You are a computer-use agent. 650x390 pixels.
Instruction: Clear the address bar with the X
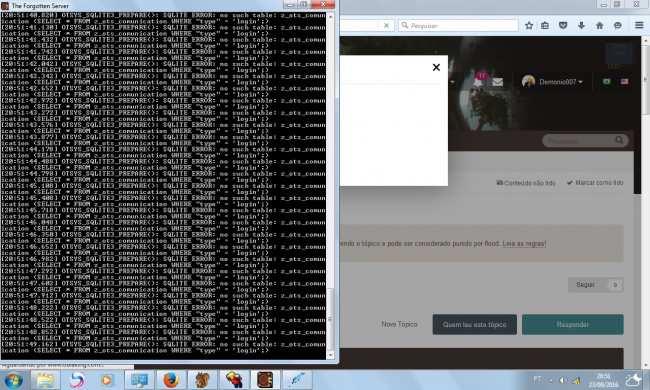click(386, 26)
